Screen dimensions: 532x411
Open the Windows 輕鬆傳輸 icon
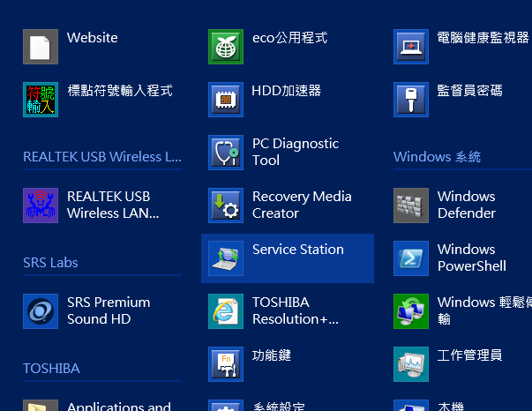(411, 311)
